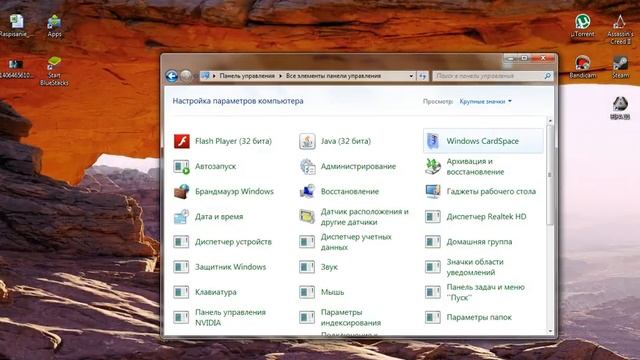Click the Flash Player (32 бита) label

(233, 141)
